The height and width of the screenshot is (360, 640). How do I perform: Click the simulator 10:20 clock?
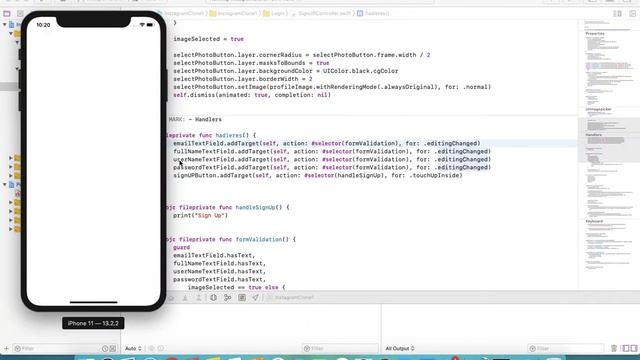click(43, 25)
